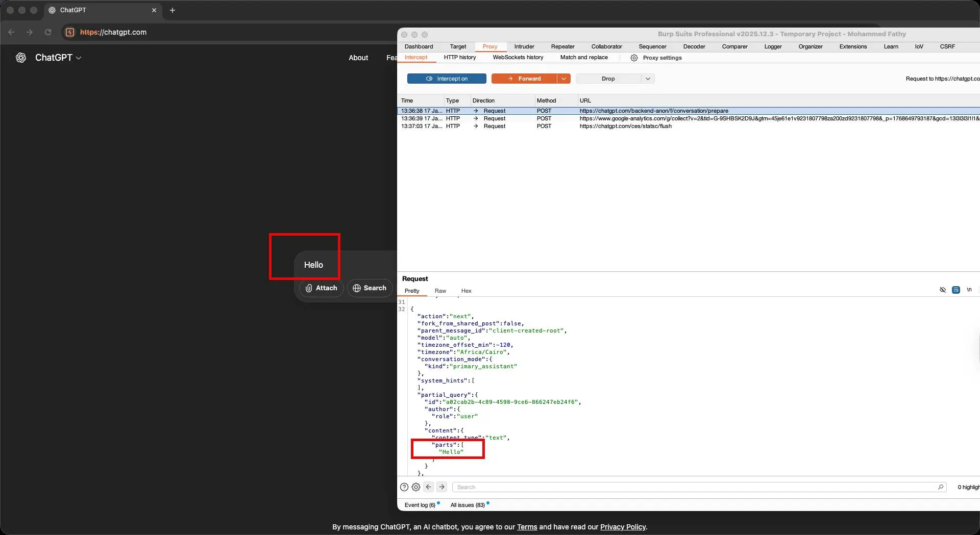Select the ces/statsc/flush request row
980x535 pixels.
point(625,126)
